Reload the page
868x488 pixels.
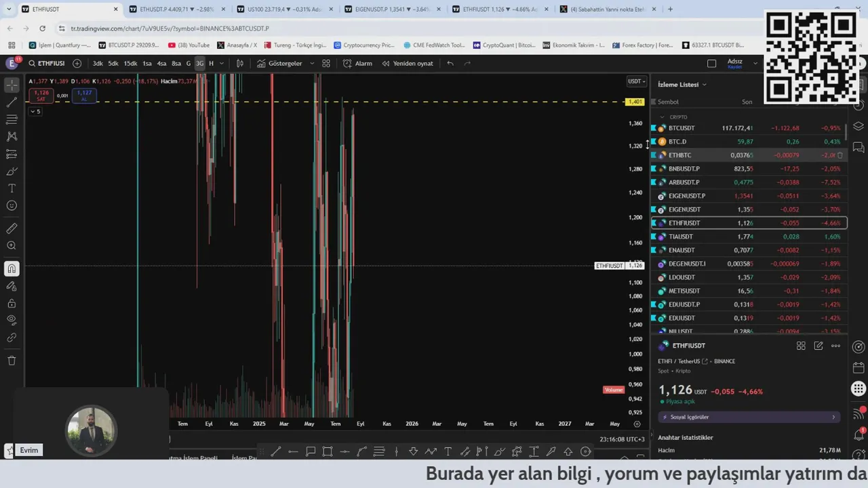pyautogui.click(x=42, y=28)
